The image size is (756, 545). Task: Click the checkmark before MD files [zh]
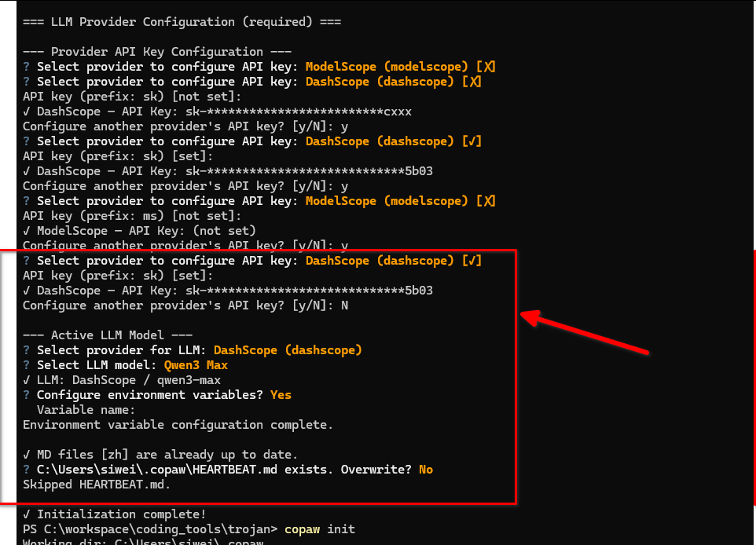pos(27,455)
